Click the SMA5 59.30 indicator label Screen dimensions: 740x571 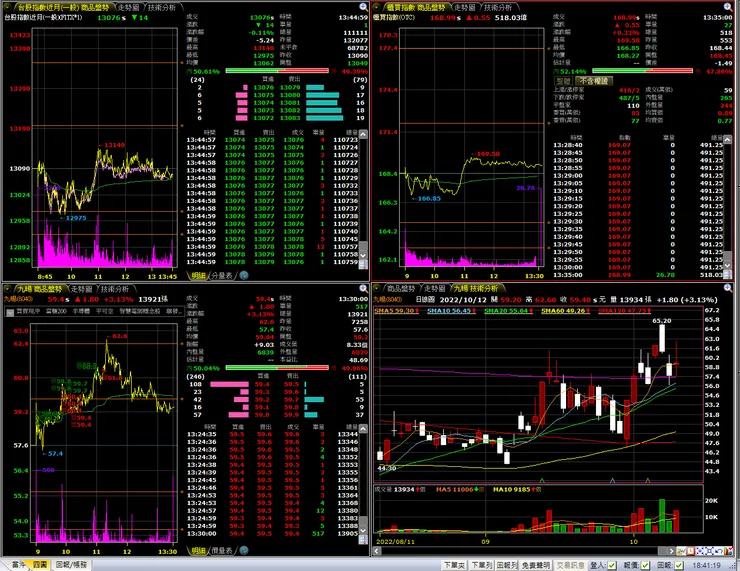396,311
